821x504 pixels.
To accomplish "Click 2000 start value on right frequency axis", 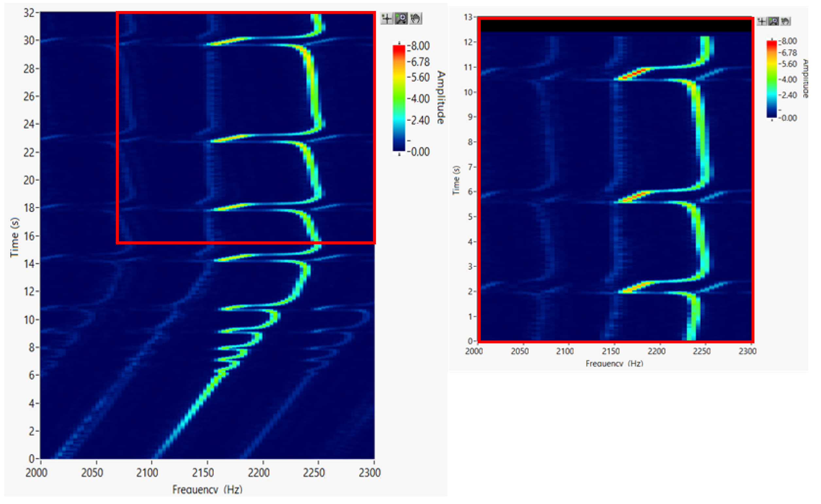I will click(x=474, y=351).
